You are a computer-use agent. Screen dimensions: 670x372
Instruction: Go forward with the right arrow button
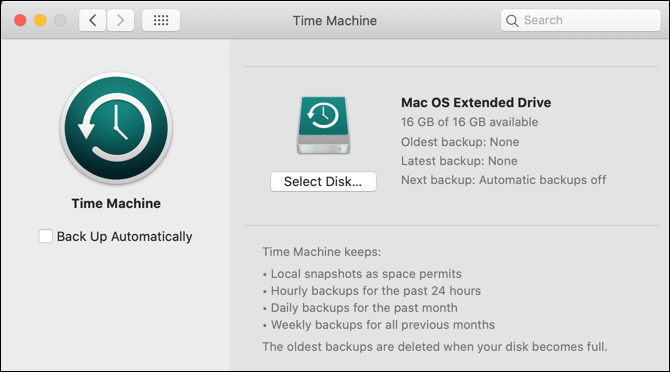(120, 20)
